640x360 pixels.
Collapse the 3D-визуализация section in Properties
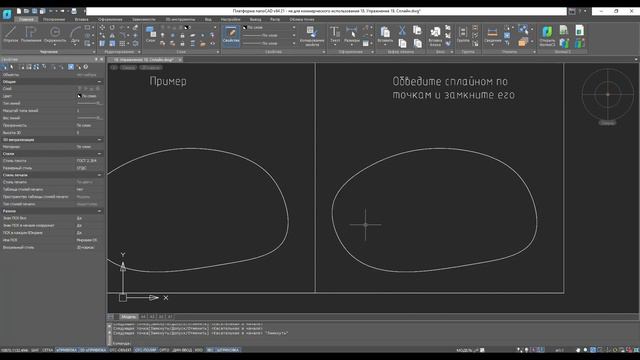tap(99, 140)
